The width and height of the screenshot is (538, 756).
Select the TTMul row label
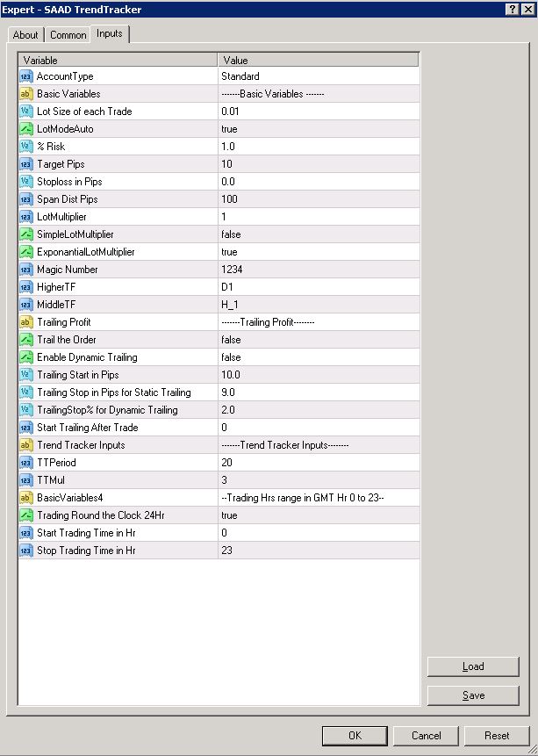51,480
